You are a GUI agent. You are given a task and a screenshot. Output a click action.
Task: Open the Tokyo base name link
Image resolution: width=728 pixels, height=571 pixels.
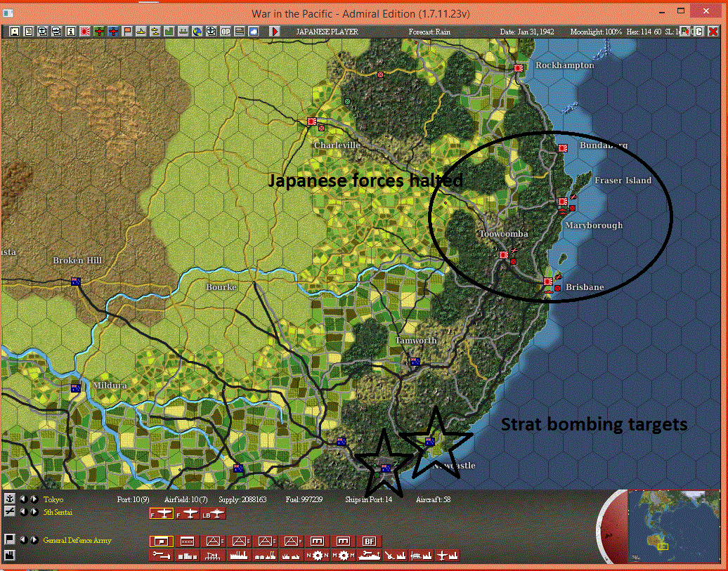tap(53, 499)
